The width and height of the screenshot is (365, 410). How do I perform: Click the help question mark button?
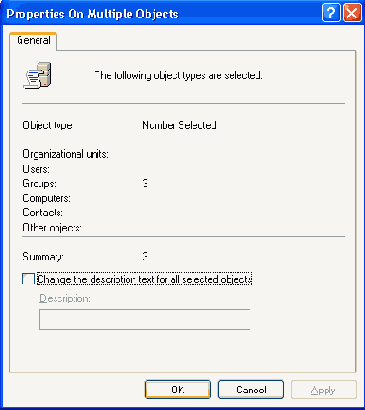click(x=331, y=13)
